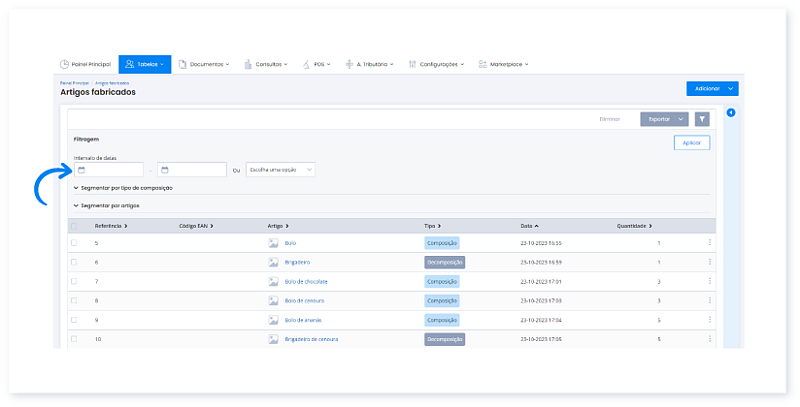Click the Exportar button
This screenshot has width=800, height=407.
tap(659, 119)
